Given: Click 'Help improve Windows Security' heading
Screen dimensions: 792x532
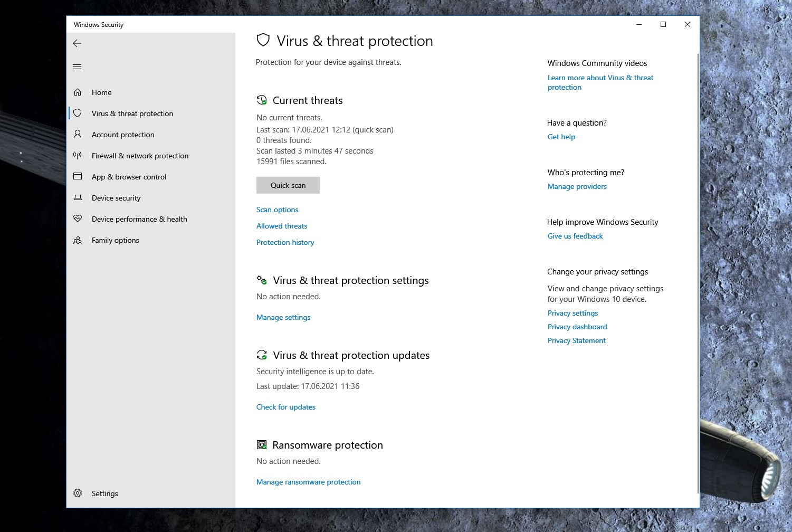Looking at the screenshot, I should 603,222.
